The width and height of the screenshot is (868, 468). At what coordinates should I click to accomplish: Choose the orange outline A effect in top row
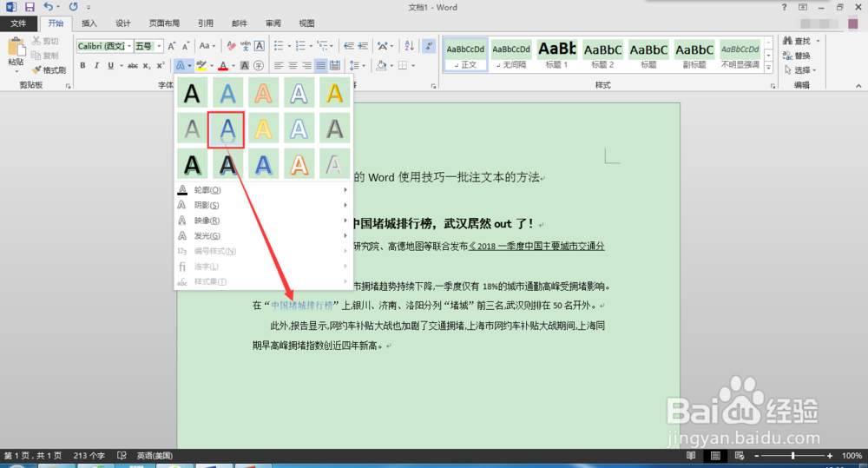(263, 93)
